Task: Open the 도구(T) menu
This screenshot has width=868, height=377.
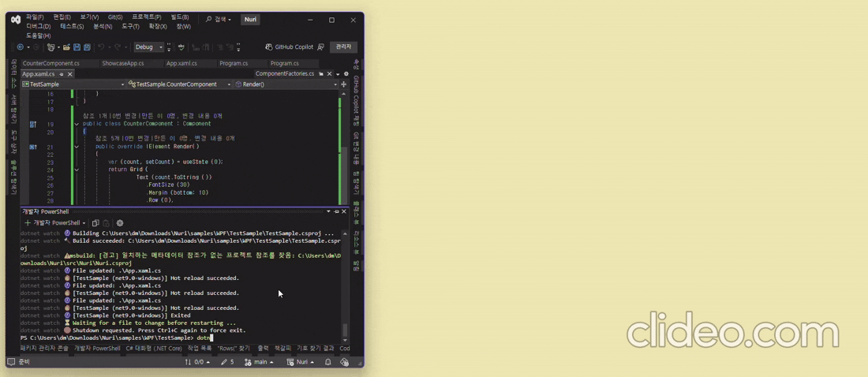Action: (131, 26)
